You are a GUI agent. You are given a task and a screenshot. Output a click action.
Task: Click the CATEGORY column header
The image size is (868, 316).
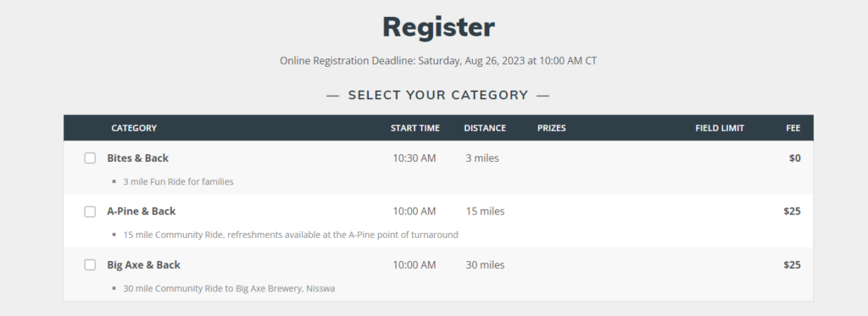(134, 128)
